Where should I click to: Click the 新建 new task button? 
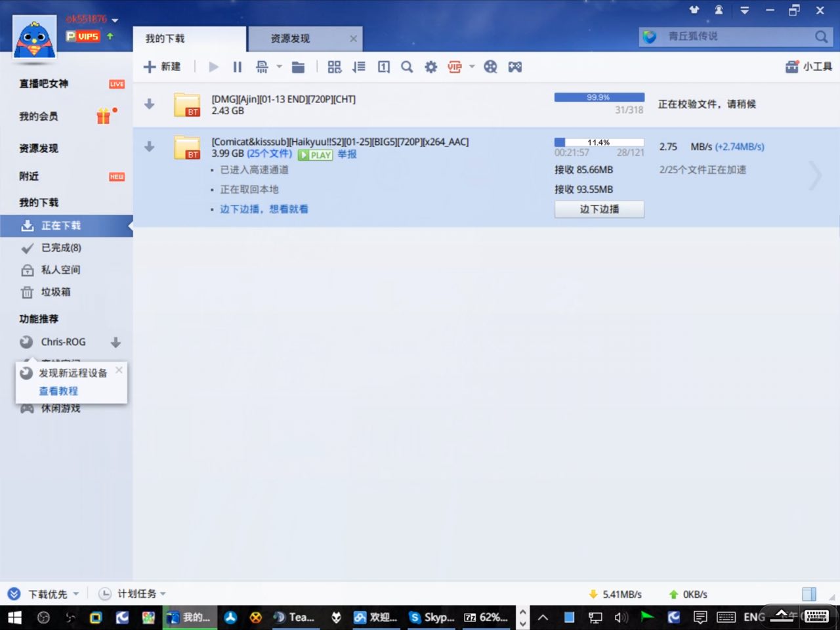[x=162, y=67]
